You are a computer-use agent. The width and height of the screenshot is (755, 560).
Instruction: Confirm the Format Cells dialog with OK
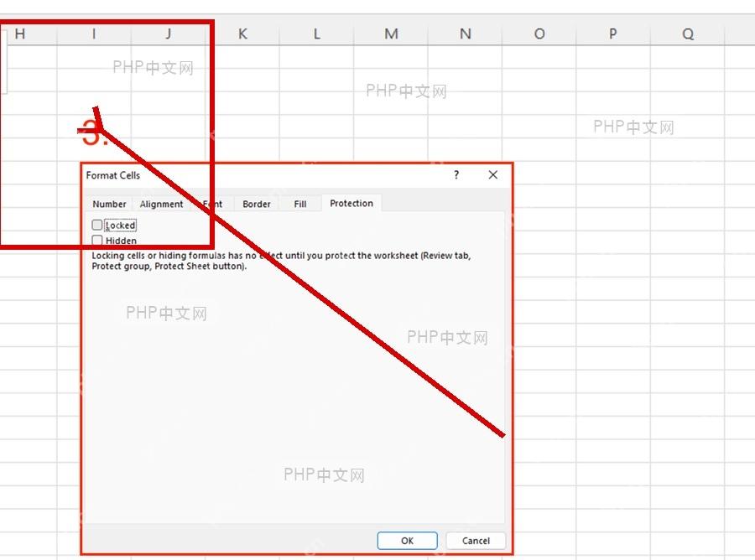pos(408,541)
